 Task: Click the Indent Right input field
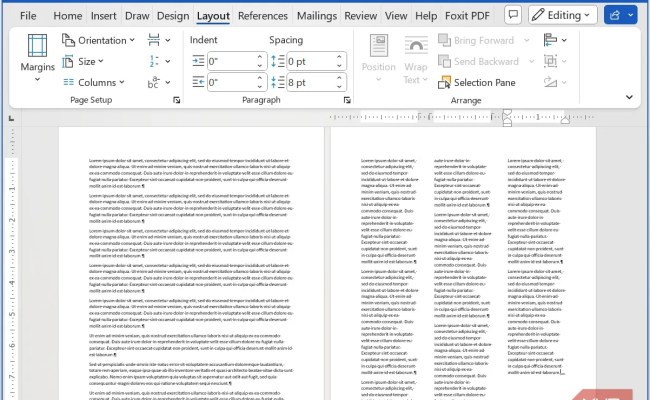coord(231,82)
